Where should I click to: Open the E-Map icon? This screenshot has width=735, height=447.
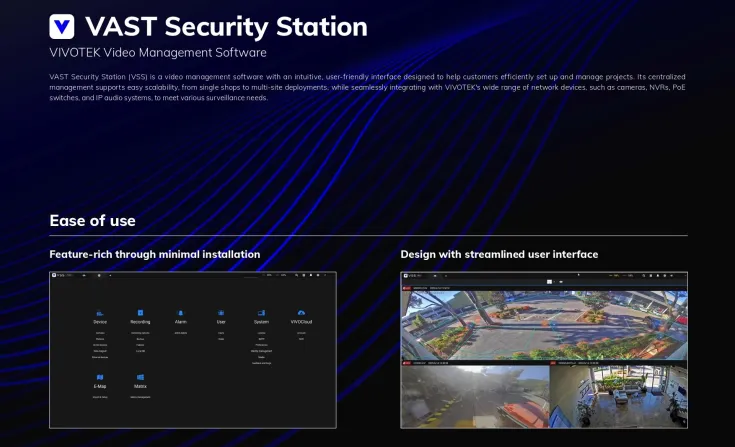[100, 377]
